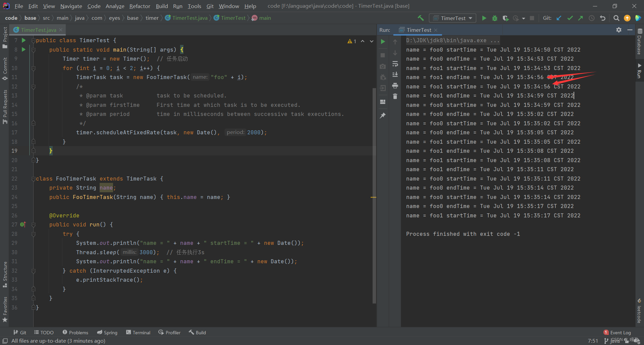Open the Run configuration dropdown TimerTest

pos(453,18)
